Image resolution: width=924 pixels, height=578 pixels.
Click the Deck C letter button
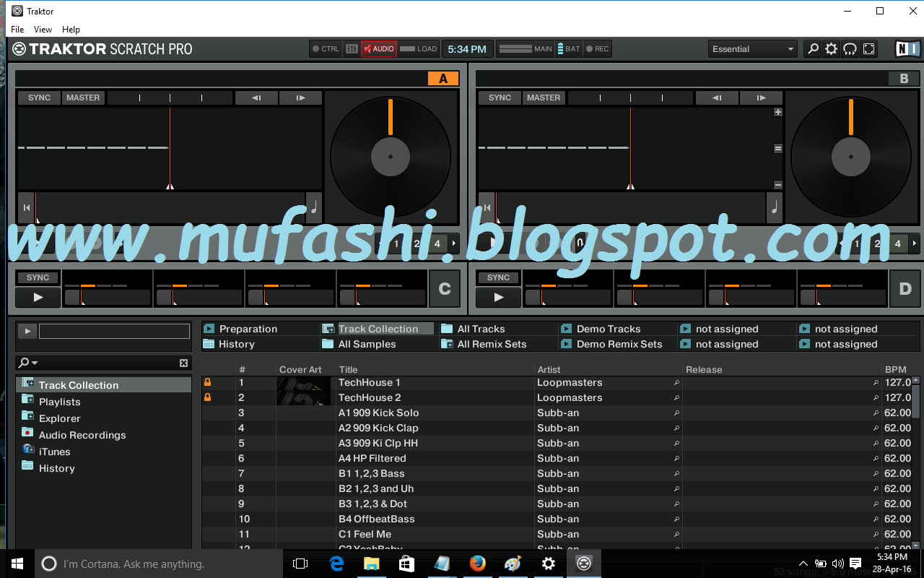(x=445, y=289)
